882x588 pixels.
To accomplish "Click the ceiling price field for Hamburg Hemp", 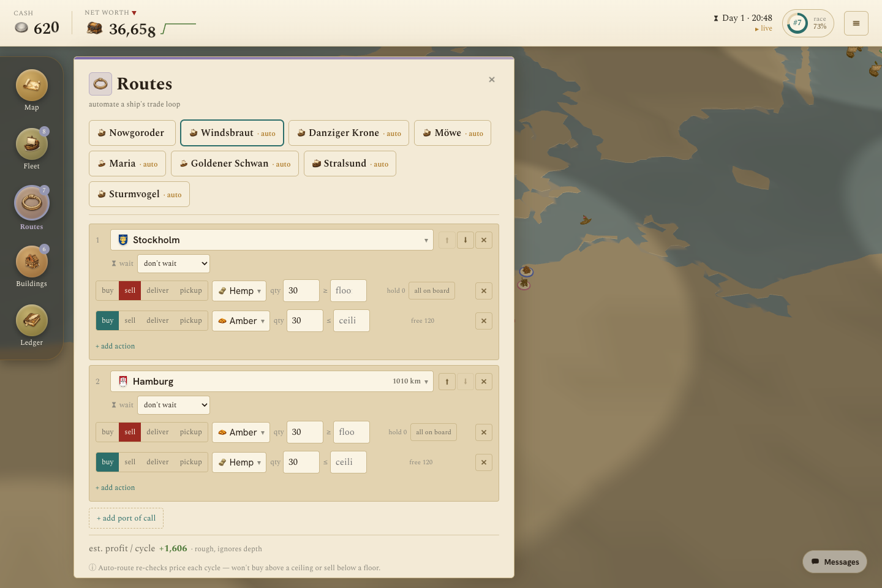I will [x=349, y=462].
